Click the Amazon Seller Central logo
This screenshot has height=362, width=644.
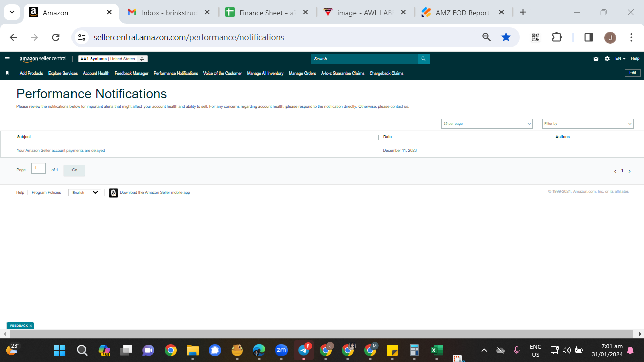43,59
